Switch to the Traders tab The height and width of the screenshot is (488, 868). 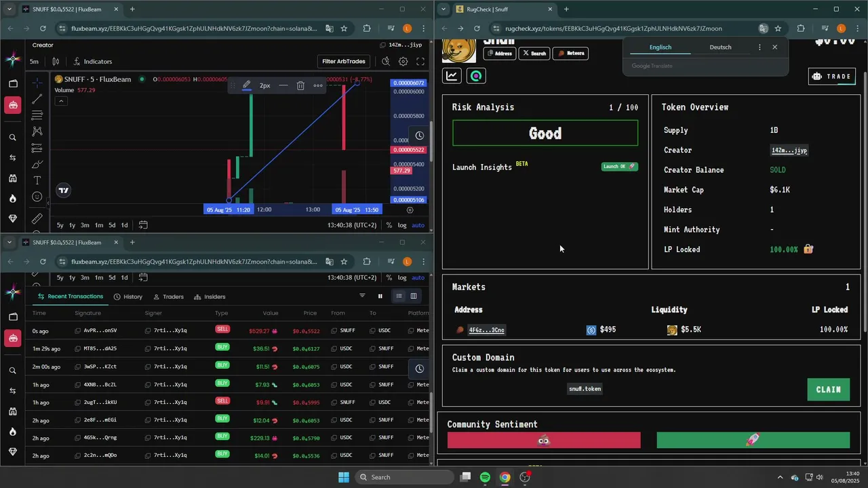coord(168,297)
